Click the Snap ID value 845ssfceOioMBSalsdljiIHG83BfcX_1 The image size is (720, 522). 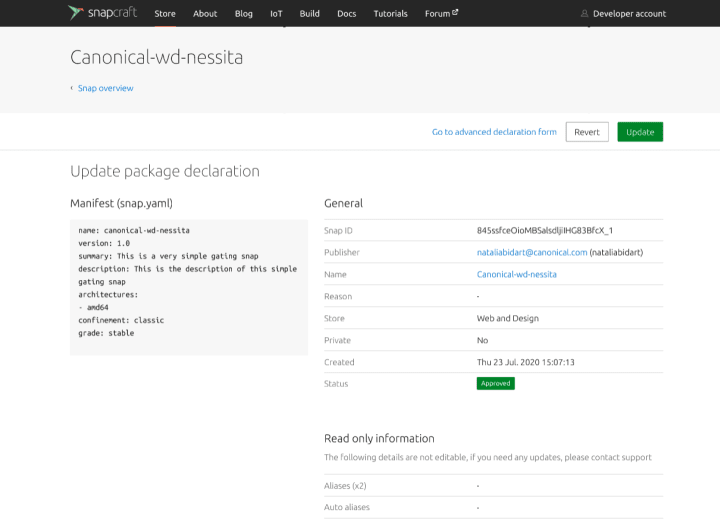point(545,230)
